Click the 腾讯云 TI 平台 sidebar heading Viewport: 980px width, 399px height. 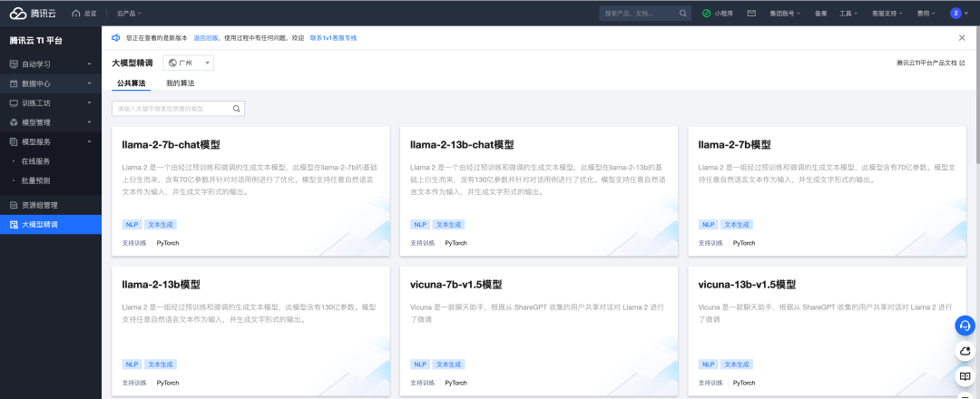(36, 41)
